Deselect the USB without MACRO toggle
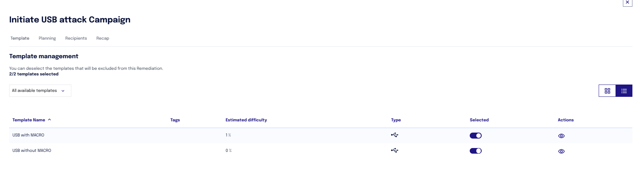The width and height of the screenshot is (644, 181). pos(476,151)
